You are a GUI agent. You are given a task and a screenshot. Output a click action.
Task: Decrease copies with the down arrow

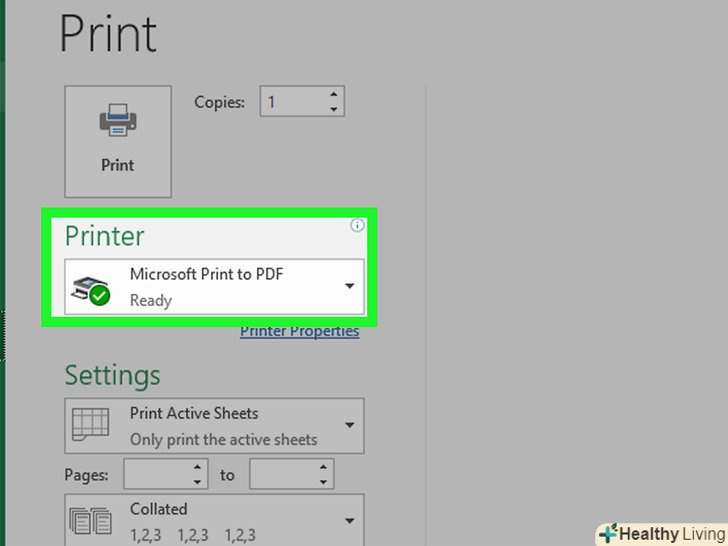[x=334, y=109]
